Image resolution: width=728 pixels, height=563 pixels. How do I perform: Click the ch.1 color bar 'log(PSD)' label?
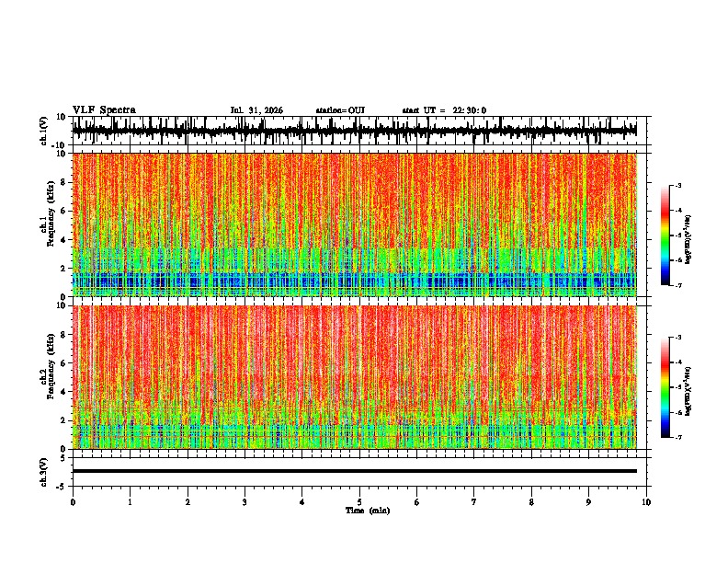pyautogui.click(x=688, y=239)
